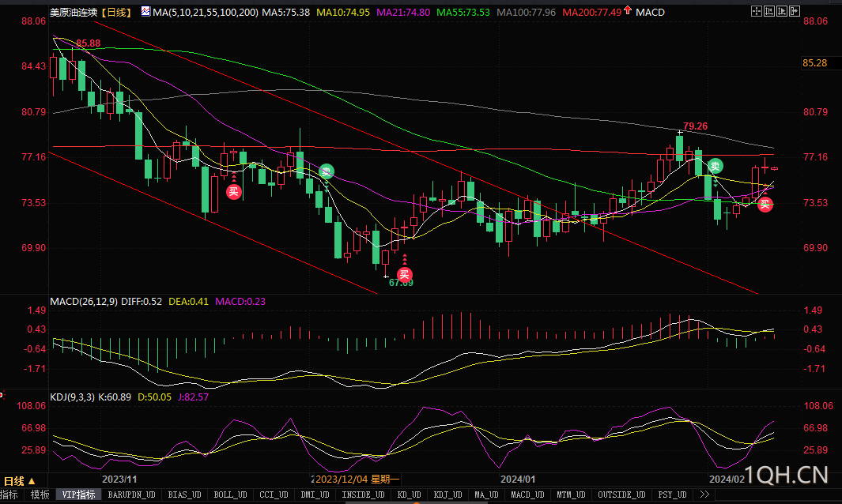Click the K:60.89 readout
842x504 pixels.
115,397
